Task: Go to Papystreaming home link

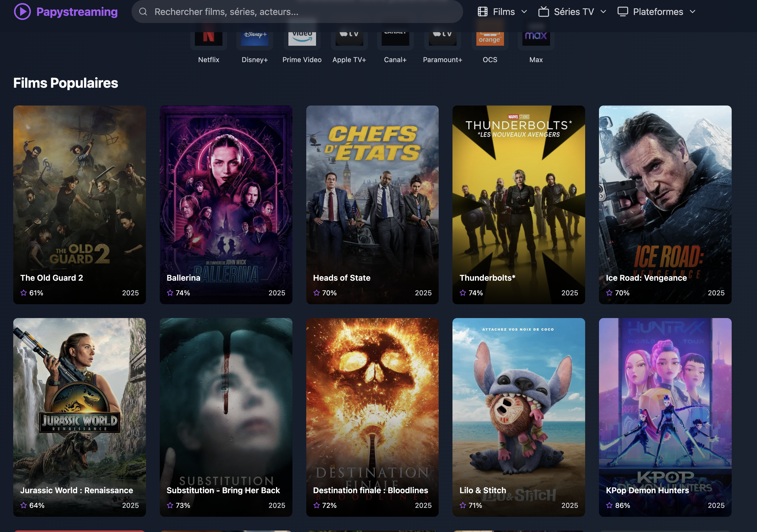Action: point(66,12)
